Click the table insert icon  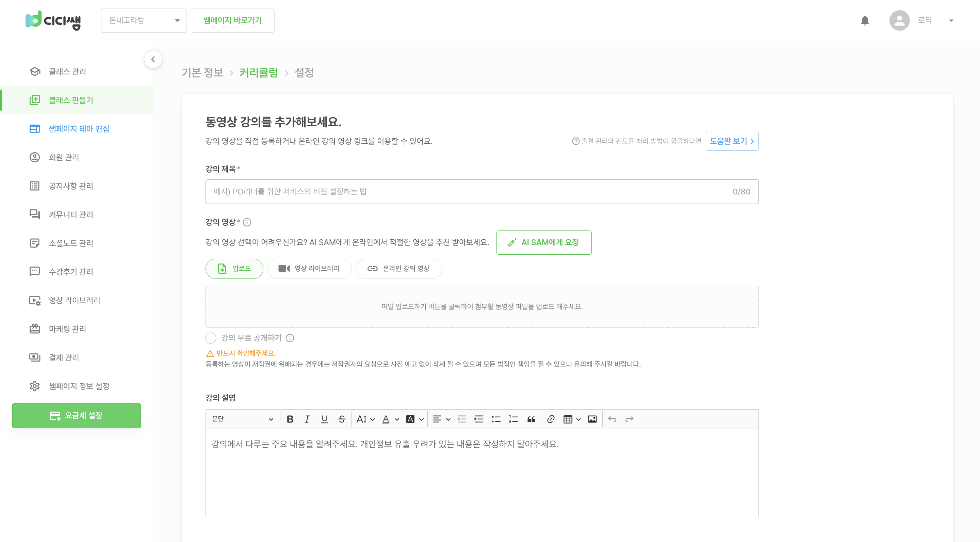coord(568,418)
